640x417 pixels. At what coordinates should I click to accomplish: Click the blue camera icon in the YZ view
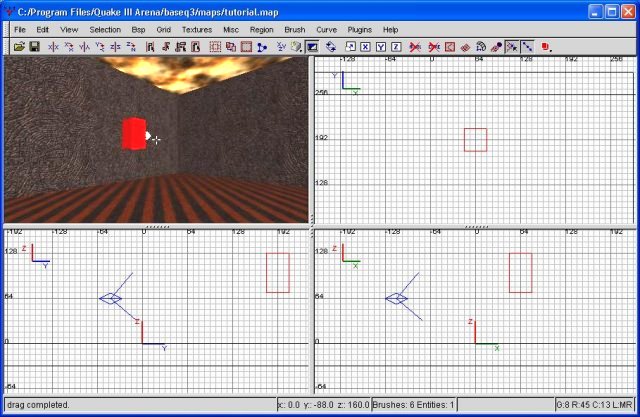[x=111, y=298]
